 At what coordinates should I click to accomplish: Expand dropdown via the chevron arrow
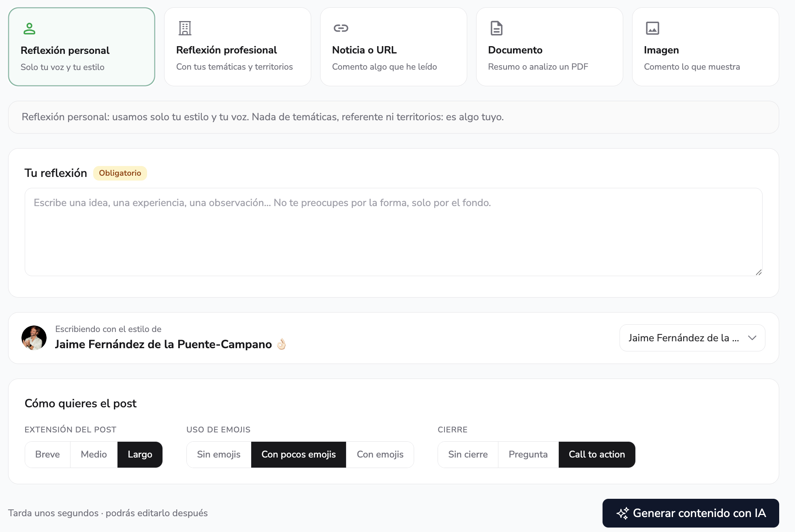point(752,338)
